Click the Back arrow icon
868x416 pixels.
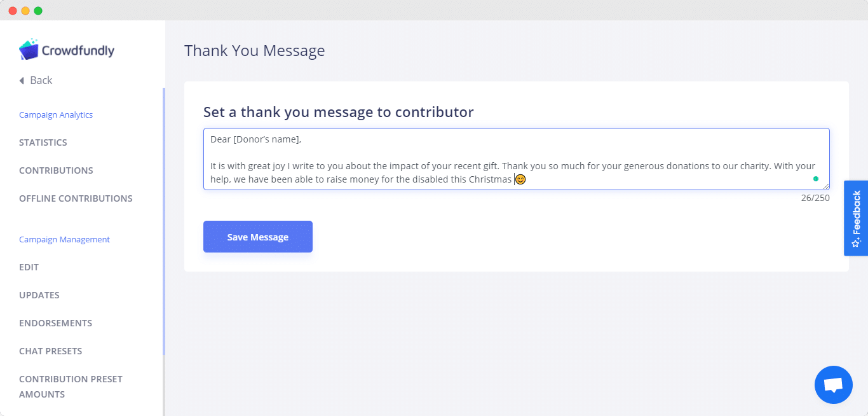pyautogui.click(x=22, y=81)
